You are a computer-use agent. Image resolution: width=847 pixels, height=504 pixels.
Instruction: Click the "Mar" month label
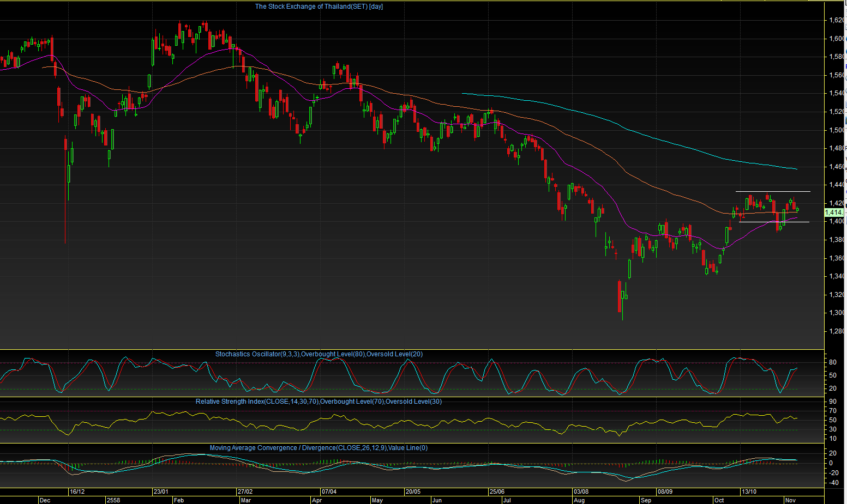pos(246,500)
